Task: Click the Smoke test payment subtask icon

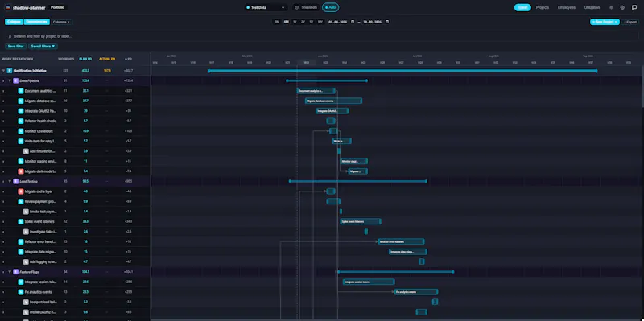Action: pyautogui.click(x=26, y=212)
